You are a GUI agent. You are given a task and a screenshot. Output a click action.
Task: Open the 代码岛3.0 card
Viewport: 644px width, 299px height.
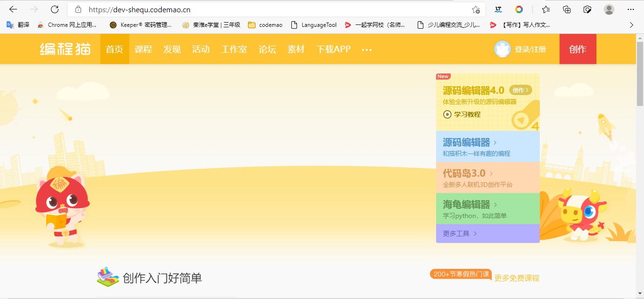[488, 178]
